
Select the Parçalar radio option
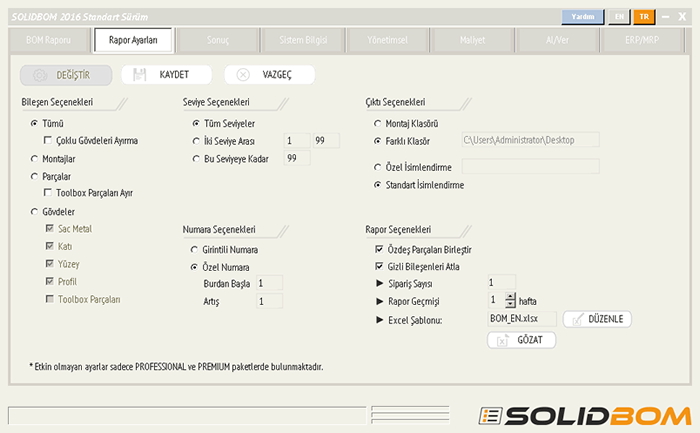point(34,176)
